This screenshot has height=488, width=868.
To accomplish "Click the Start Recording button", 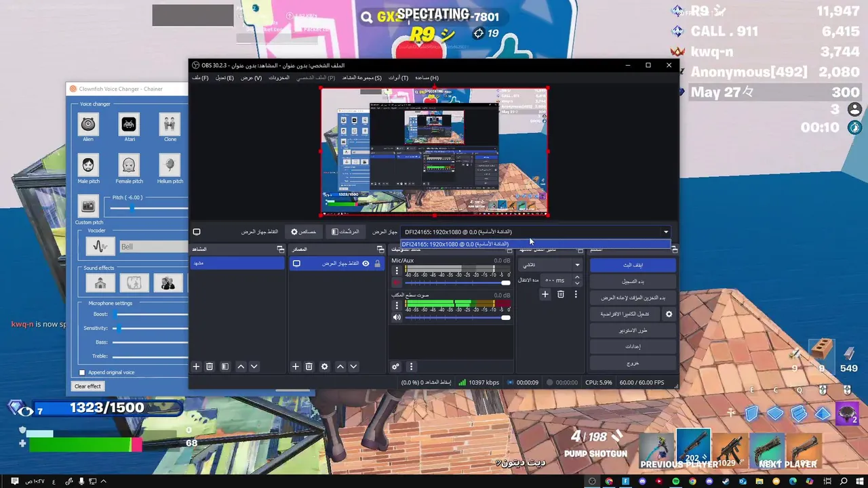I will (633, 281).
